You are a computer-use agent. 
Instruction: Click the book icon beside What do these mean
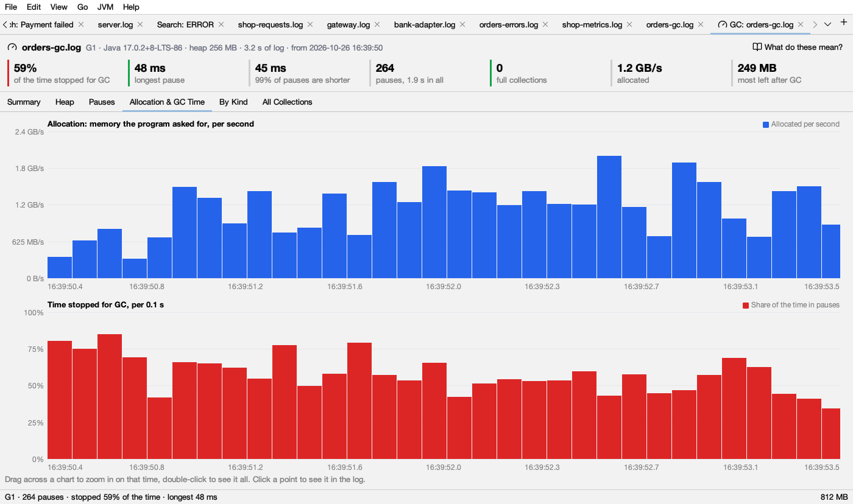[x=757, y=47]
